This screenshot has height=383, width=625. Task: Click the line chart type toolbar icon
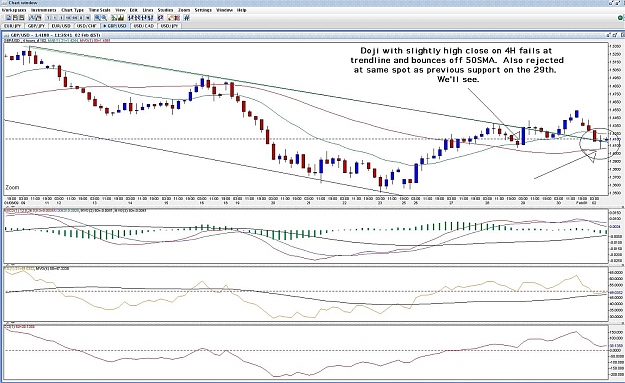pos(32,18)
